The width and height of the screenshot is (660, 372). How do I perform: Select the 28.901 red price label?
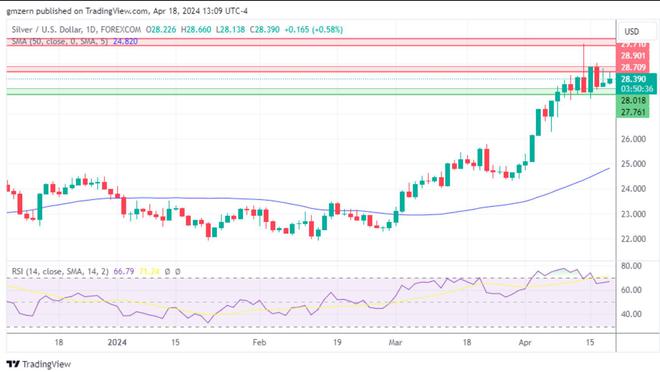coord(633,56)
